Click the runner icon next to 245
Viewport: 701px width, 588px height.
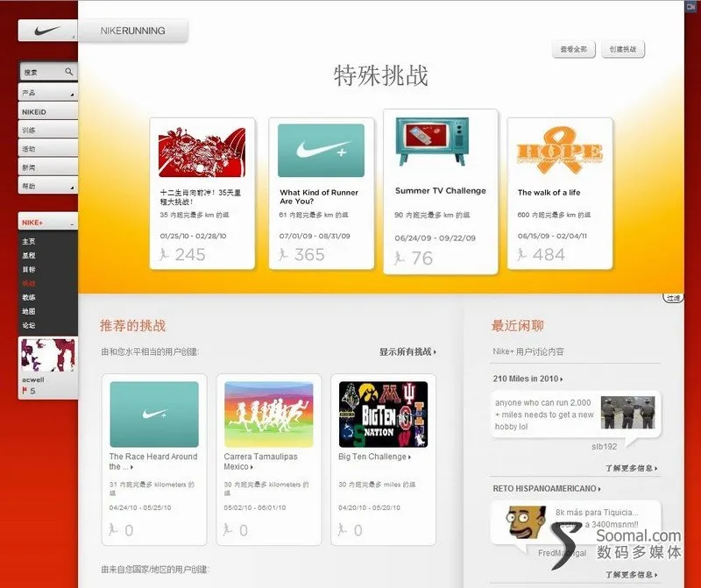click(164, 254)
